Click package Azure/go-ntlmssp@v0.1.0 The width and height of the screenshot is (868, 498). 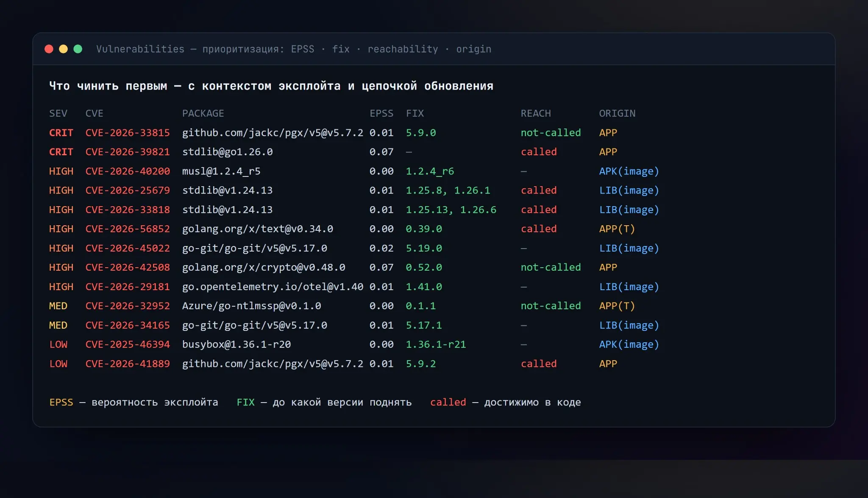252,306
